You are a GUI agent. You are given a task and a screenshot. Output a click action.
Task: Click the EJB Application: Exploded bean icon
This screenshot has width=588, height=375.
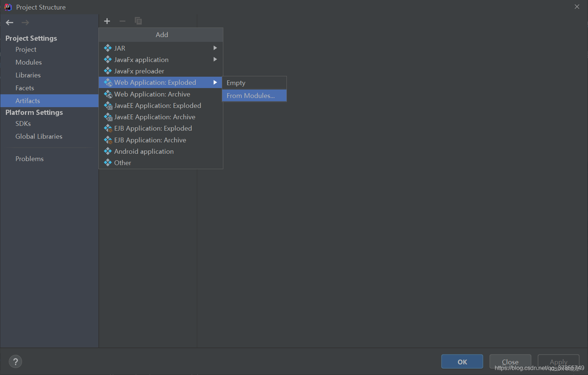point(108,128)
